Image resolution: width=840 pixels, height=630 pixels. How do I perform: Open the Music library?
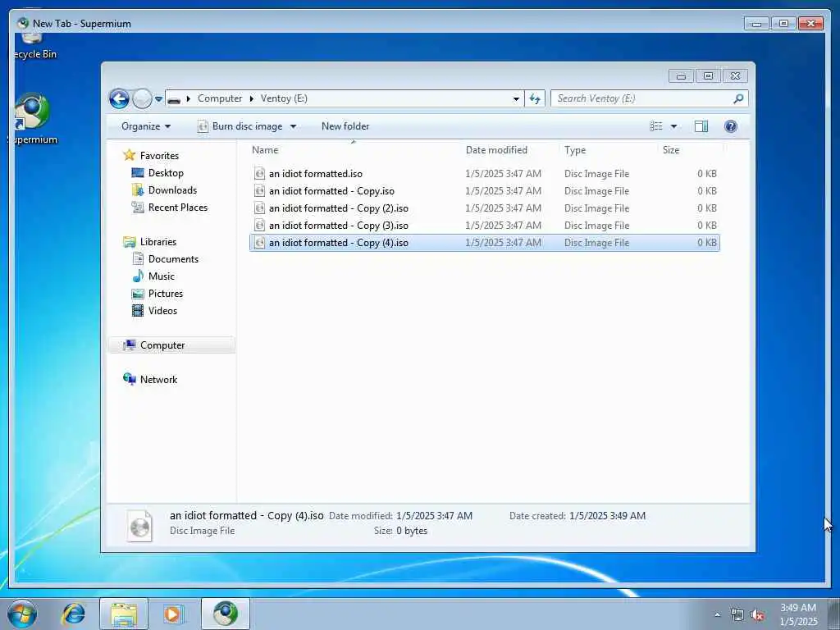pos(162,276)
